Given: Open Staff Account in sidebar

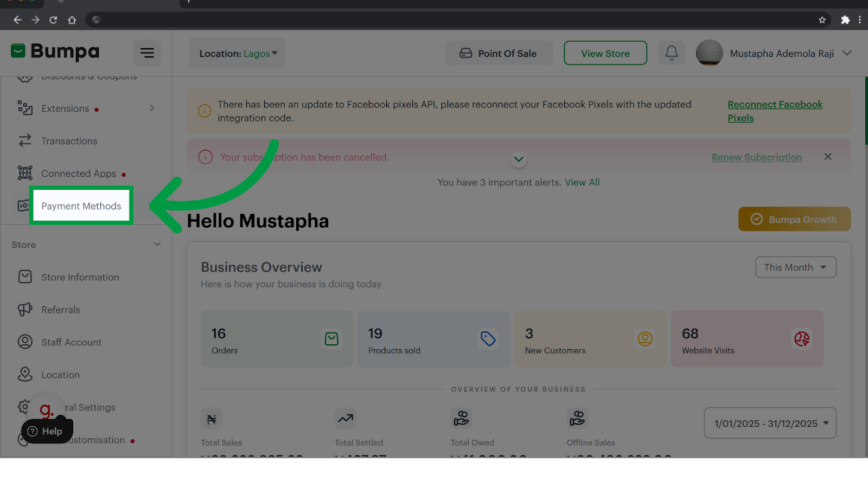Looking at the screenshot, I should click(72, 342).
